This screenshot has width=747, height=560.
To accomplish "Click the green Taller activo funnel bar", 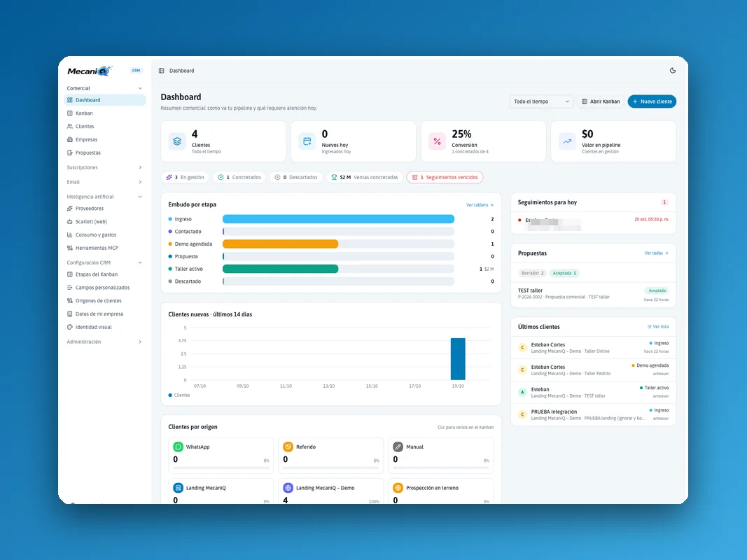I will click(x=281, y=269).
